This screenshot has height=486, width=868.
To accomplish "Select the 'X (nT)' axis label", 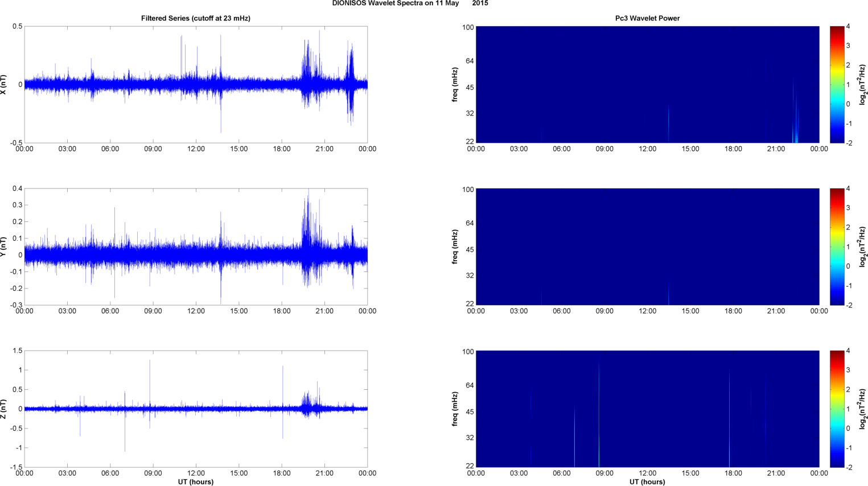I will click(x=4, y=84).
